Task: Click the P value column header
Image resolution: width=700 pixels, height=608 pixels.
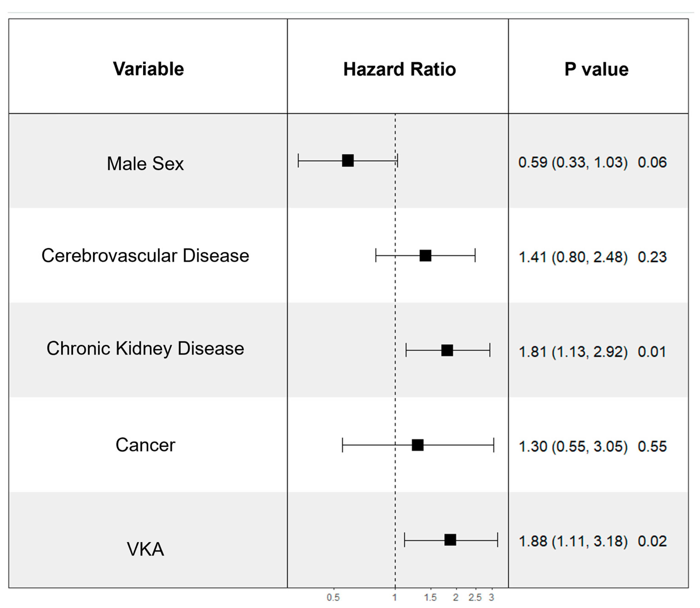Action: 596,69
